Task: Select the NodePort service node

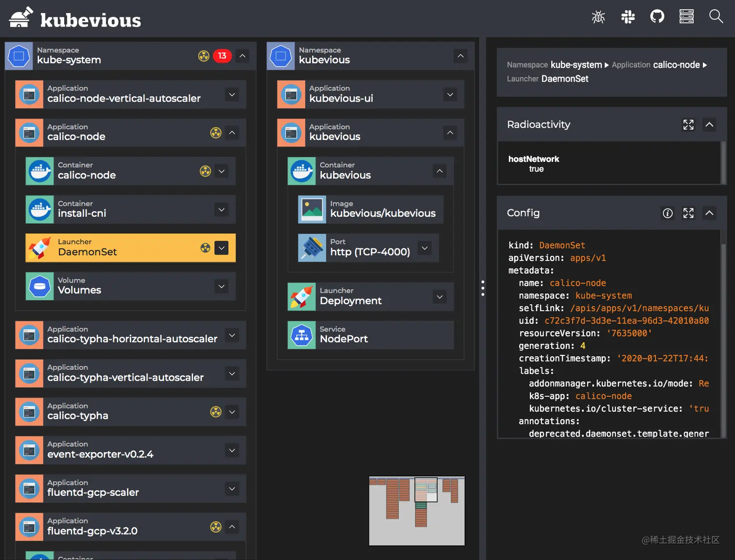Action: (x=370, y=335)
